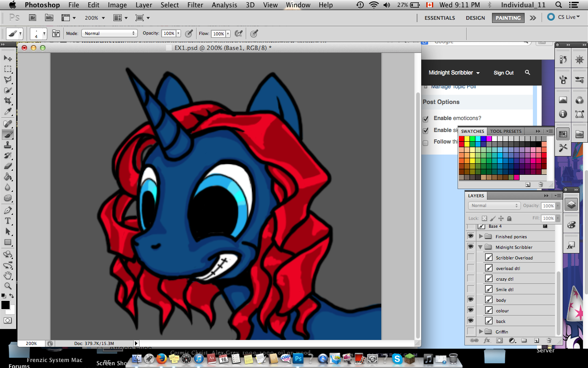Viewport: 588px width, 368px height.
Task: Select the Zoom tool in toolbox
Action: [x=8, y=286]
